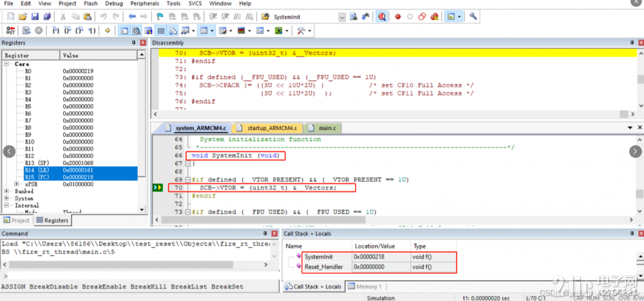The image size is (644, 301).
Task: Save the current file with floppy icon
Action: coord(35,17)
